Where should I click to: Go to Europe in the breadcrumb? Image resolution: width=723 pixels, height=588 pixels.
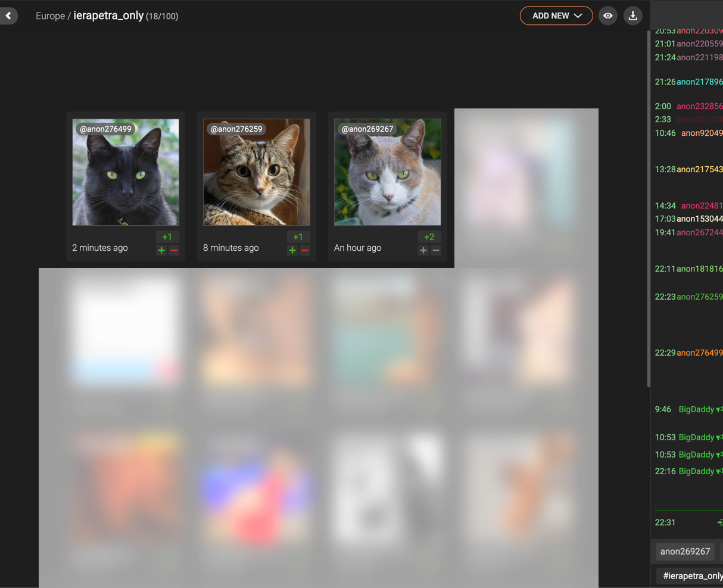pyautogui.click(x=50, y=16)
